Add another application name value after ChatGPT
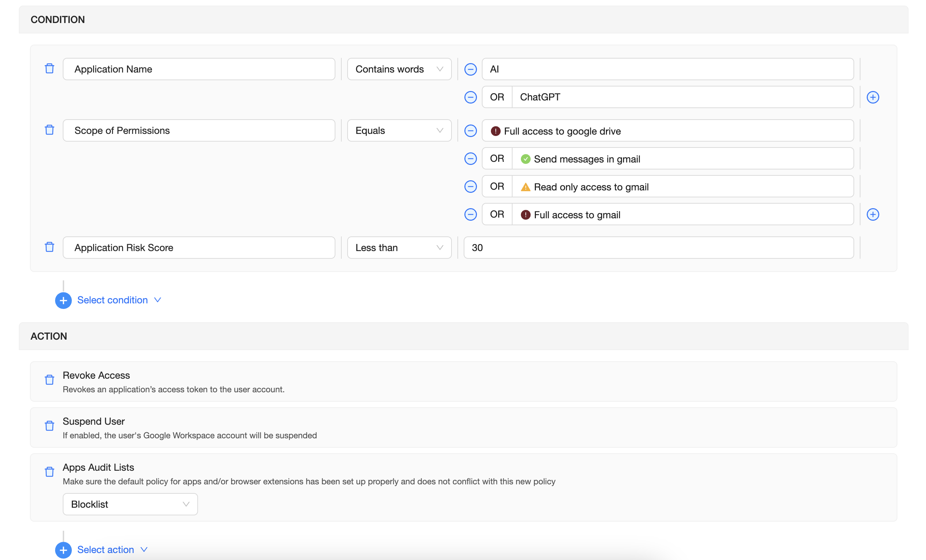The height and width of the screenshot is (560, 926). tap(873, 97)
